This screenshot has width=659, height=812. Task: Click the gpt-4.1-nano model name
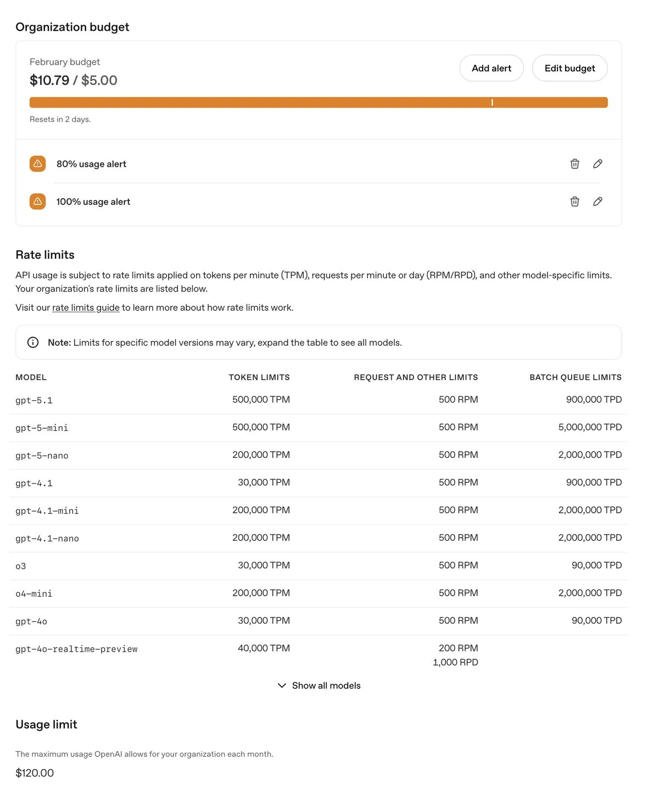tap(47, 539)
